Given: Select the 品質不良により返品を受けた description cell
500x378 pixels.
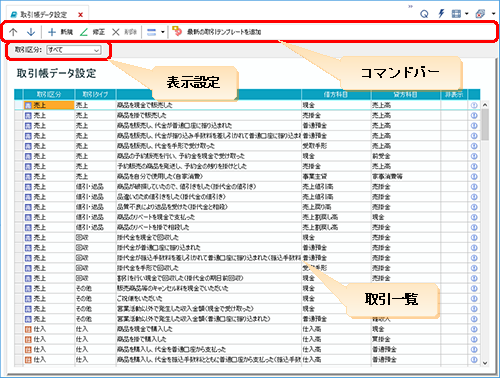Looking at the screenshot, I should tap(209, 207).
